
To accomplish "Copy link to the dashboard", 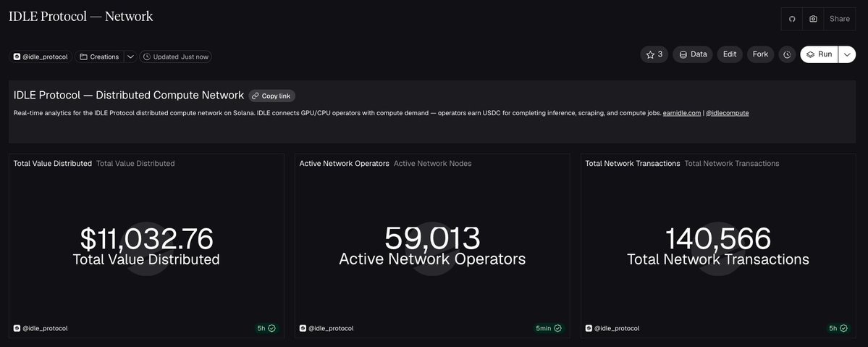I will 271,96.
